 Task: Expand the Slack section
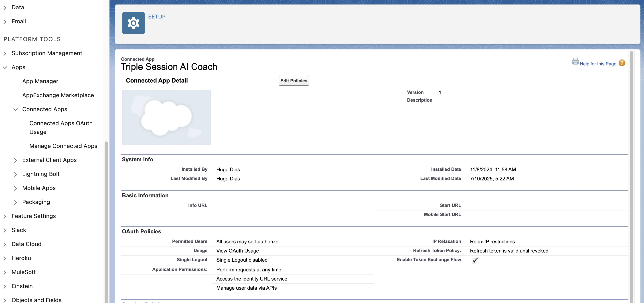pyautogui.click(x=5, y=230)
